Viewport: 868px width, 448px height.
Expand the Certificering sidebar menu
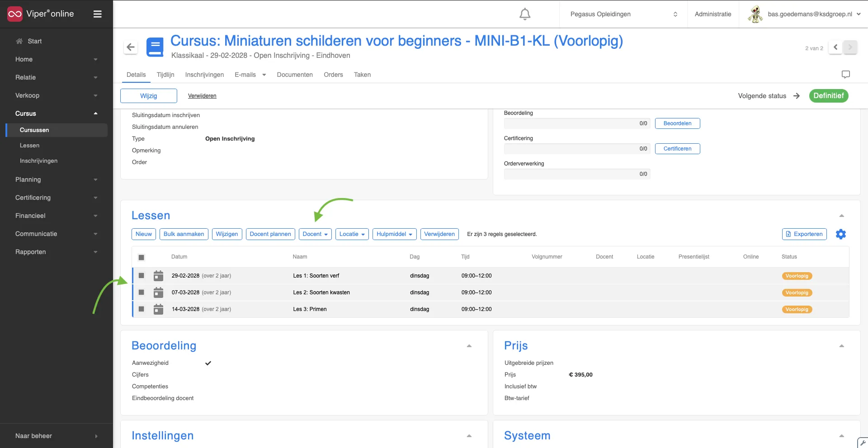point(57,198)
